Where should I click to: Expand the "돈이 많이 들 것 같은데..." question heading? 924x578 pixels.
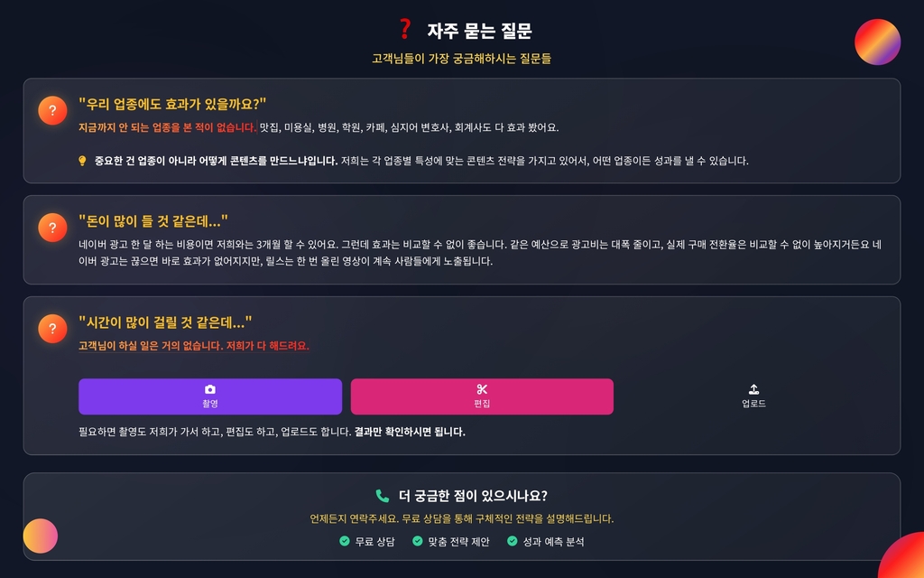[153, 221]
